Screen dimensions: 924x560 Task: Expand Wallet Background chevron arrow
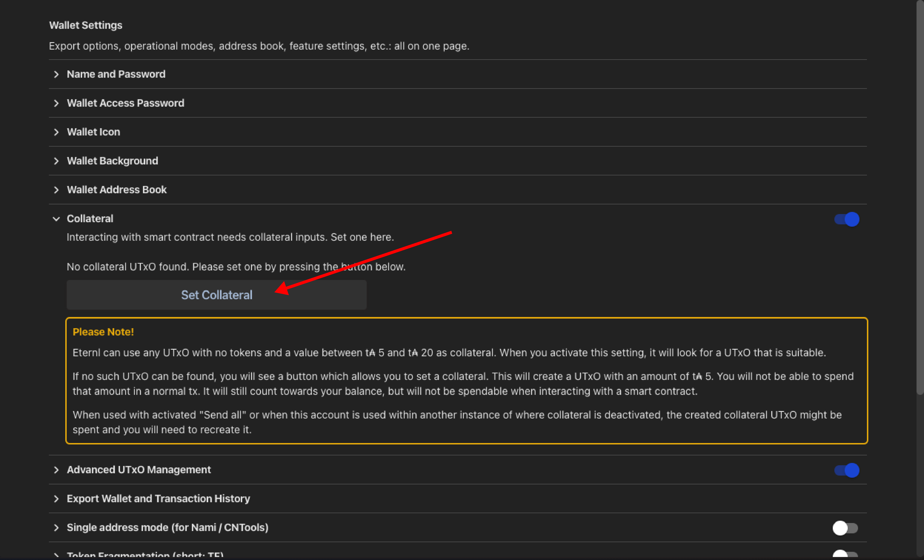pyautogui.click(x=56, y=161)
